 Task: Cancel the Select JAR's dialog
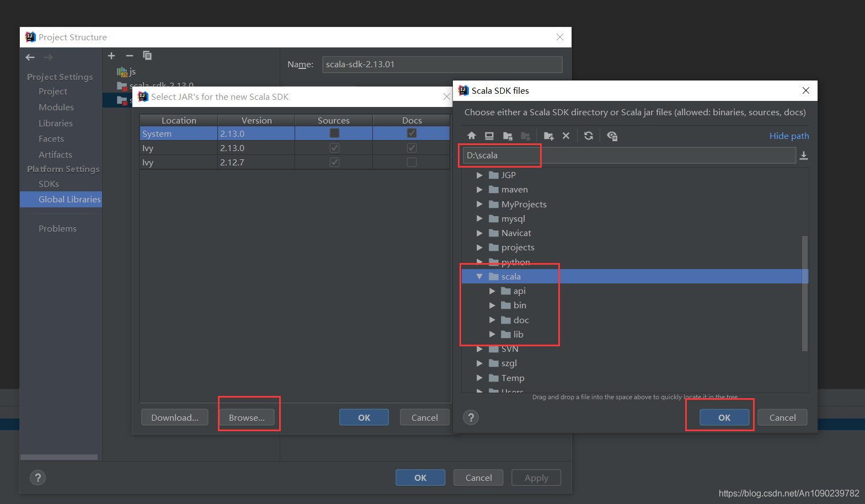[x=425, y=417]
